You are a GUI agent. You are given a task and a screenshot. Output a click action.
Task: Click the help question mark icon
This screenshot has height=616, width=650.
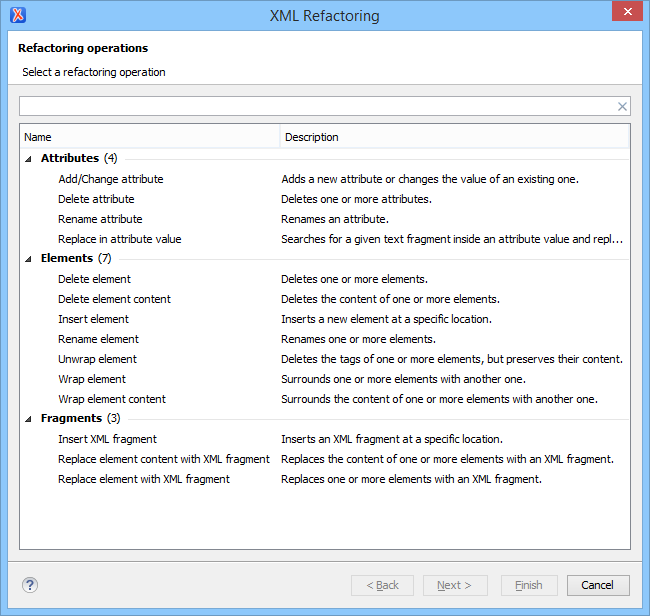(x=30, y=585)
